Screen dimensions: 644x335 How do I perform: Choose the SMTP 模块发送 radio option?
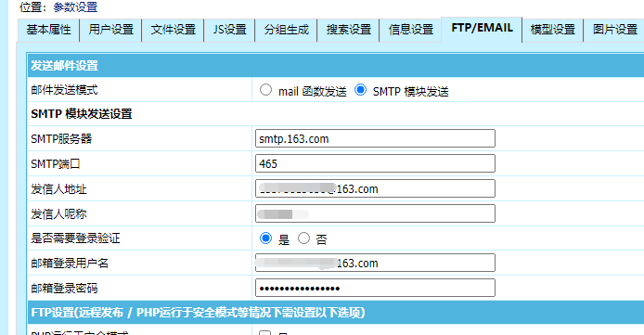click(361, 89)
